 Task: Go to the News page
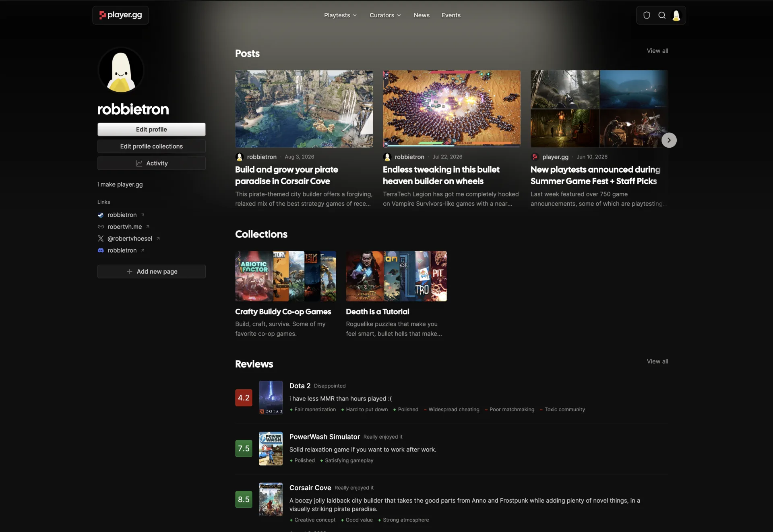click(422, 15)
